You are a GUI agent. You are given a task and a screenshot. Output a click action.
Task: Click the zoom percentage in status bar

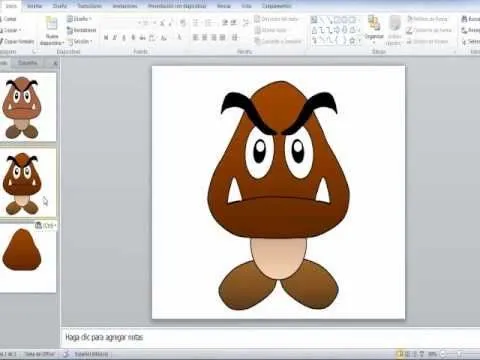(x=433, y=354)
